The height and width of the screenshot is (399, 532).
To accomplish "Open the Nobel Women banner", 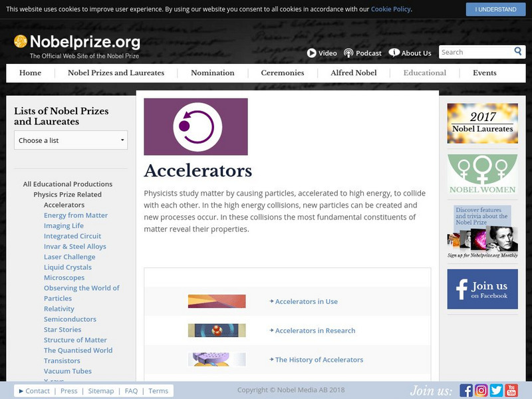I will (483, 174).
